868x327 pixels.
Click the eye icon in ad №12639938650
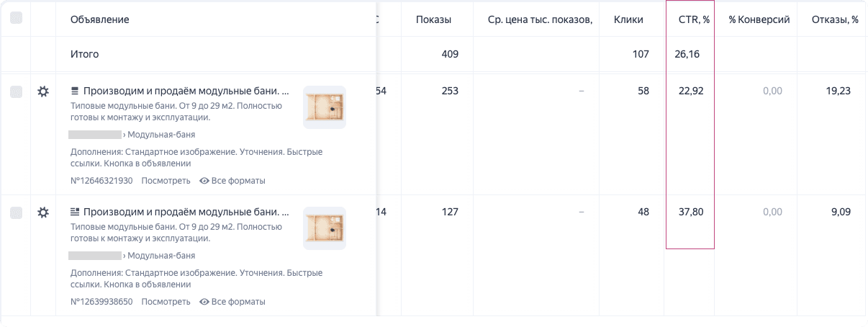coord(204,302)
